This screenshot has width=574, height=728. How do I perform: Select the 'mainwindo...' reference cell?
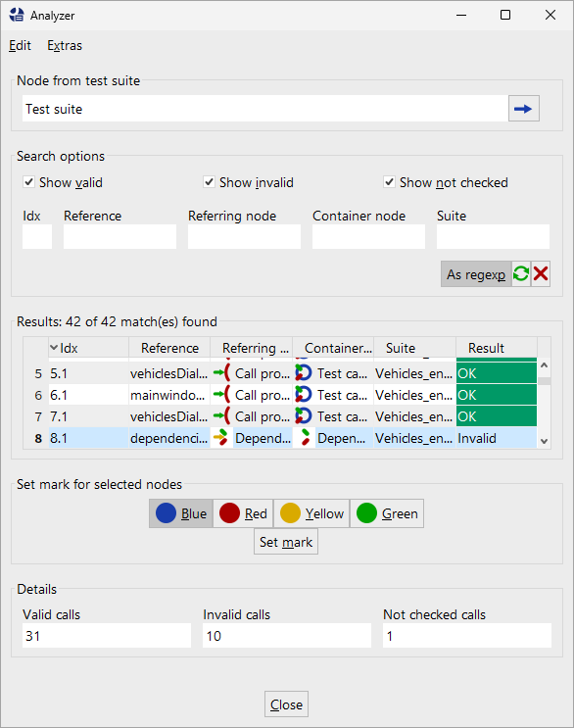169,395
